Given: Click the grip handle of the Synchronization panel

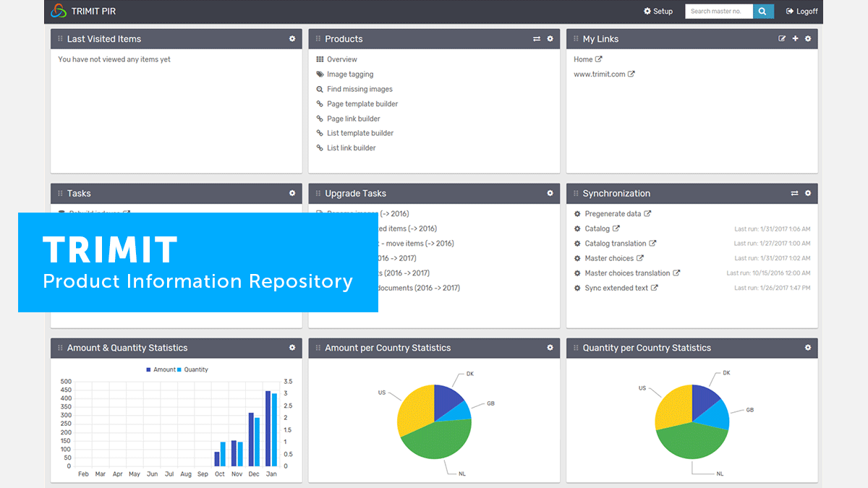Looking at the screenshot, I should click(x=576, y=194).
